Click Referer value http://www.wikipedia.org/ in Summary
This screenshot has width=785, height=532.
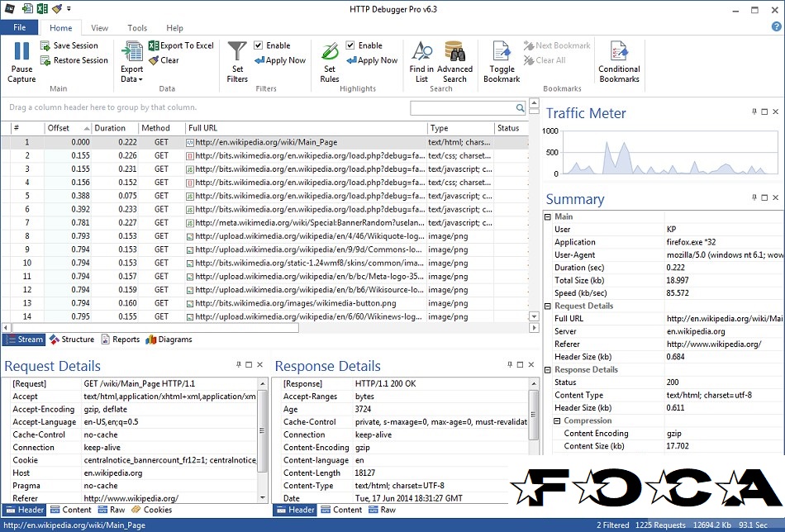click(x=714, y=344)
